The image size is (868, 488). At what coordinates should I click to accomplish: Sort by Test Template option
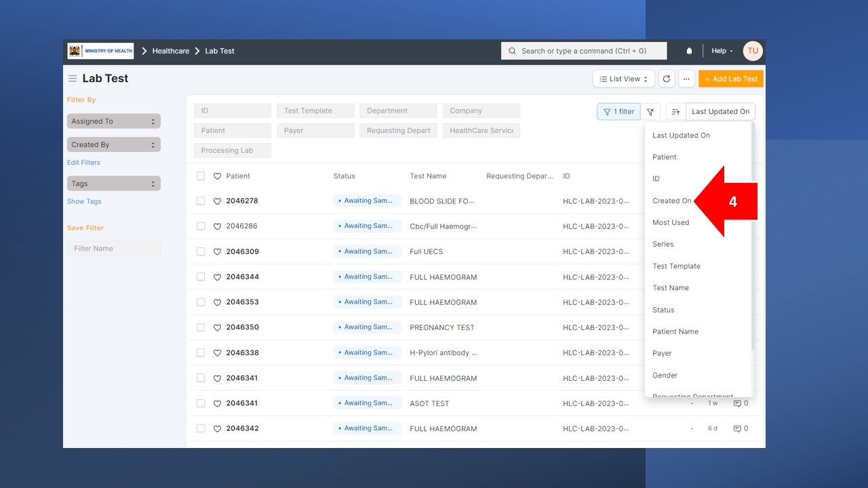[x=676, y=266]
